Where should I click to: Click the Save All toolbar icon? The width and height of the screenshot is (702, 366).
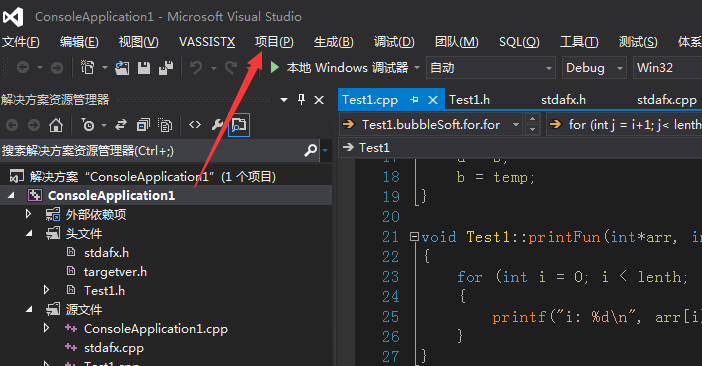pyautogui.click(x=166, y=68)
